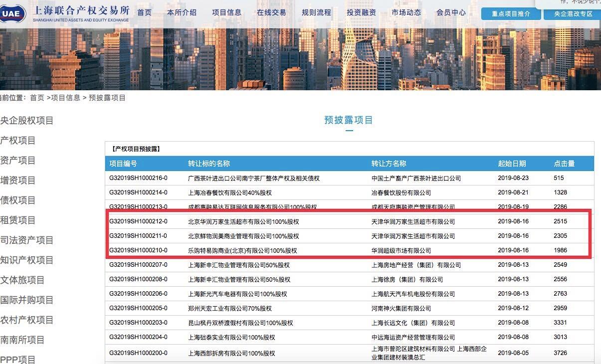Click the 首页 breadcrumb link
The image size is (601, 364).
coord(37,98)
